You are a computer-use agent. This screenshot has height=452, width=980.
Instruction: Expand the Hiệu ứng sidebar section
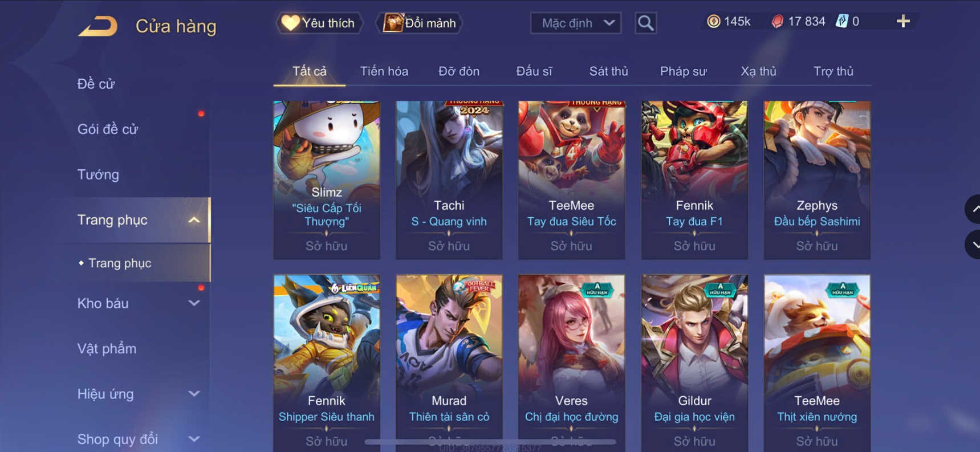click(194, 394)
